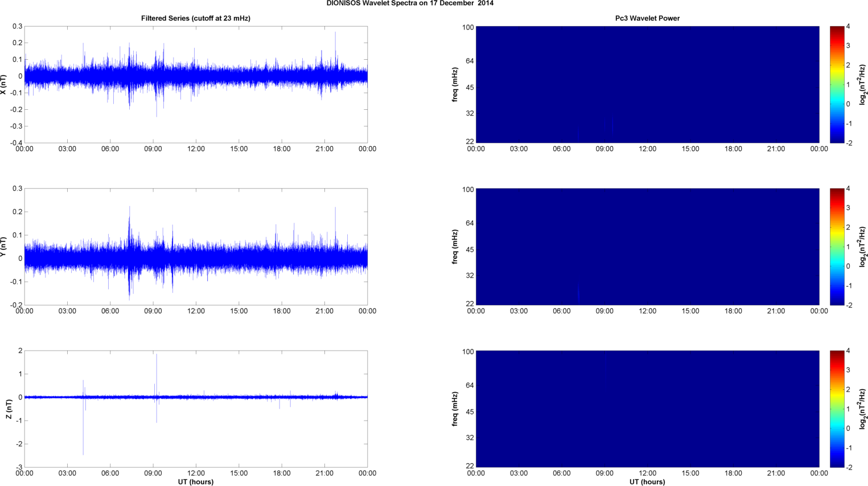868x486 pixels.
Task: Click the UT (hours) label under the Z series plot
Action: pyautogui.click(x=196, y=481)
